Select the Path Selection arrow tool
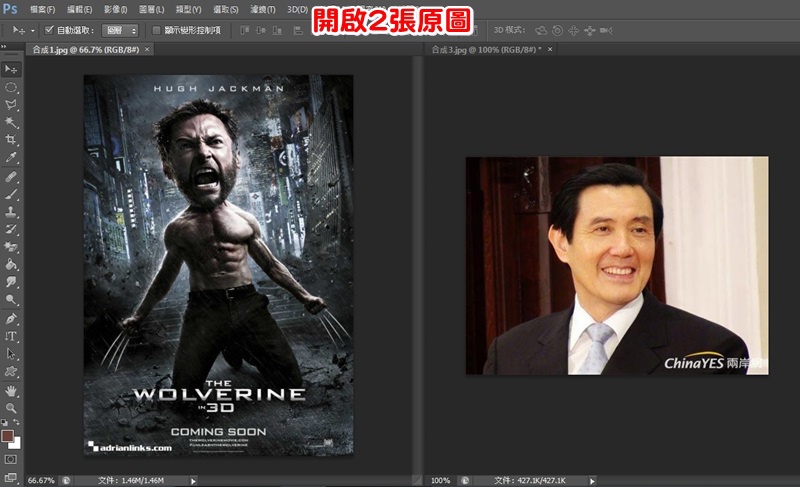This screenshot has height=487, width=800. [11, 353]
